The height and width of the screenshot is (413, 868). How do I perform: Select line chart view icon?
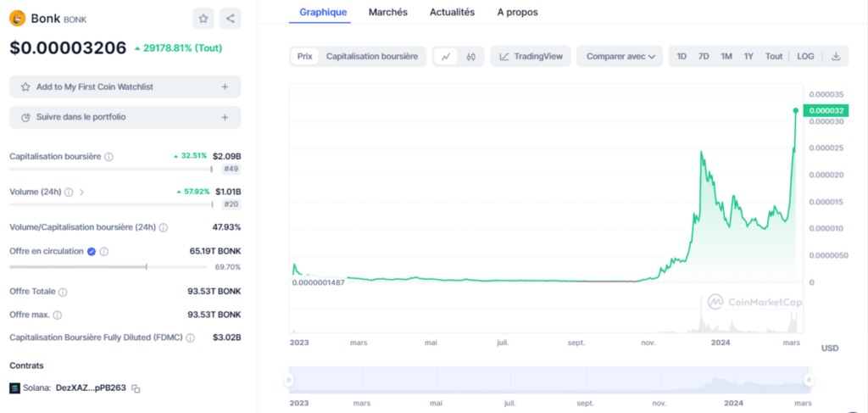pos(446,57)
